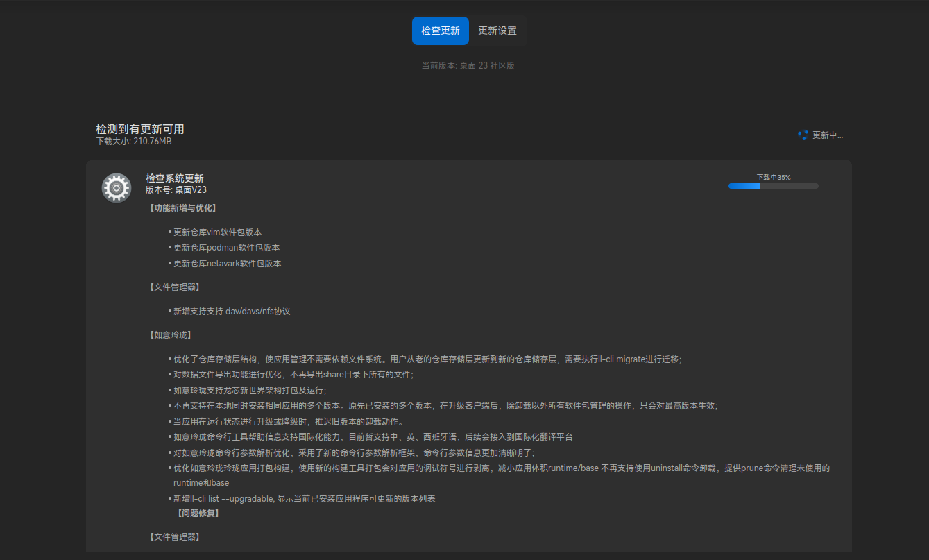This screenshot has width=929, height=560.
Task: Click the line starting 不再支持在本地同时安装
Action: tap(445, 406)
